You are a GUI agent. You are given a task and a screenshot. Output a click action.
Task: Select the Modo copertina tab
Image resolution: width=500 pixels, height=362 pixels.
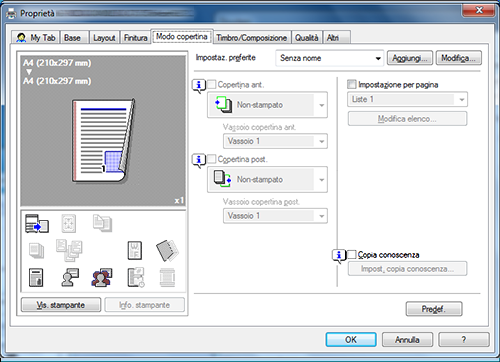coord(182,36)
